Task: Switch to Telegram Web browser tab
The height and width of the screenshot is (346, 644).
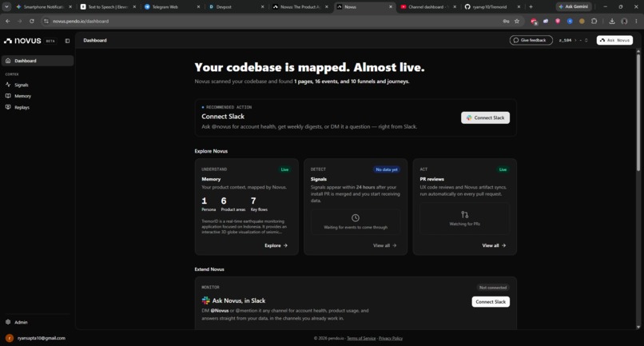Action: 172,7
